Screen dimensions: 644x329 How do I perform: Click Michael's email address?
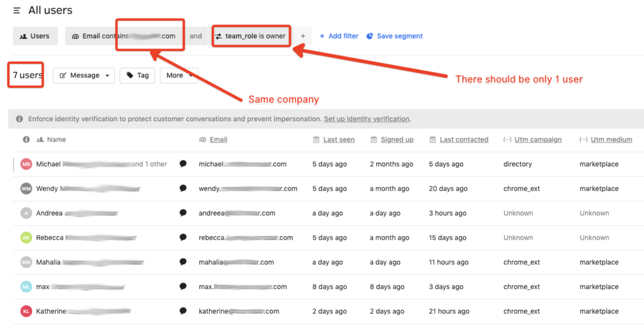243,164
